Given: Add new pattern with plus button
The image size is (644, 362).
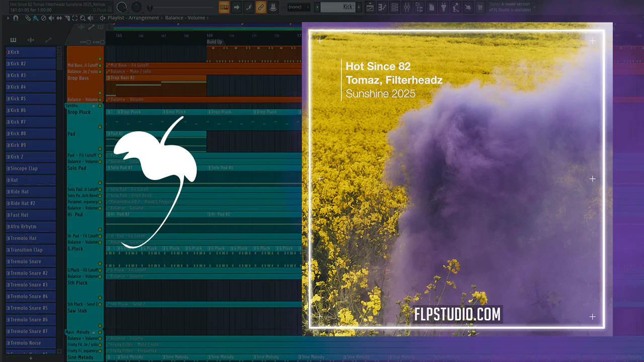Looking at the screenshot, I should 359,7.
